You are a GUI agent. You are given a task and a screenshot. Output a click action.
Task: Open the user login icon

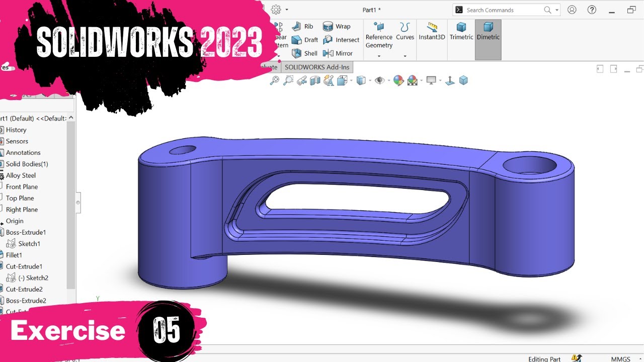click(x=572, y=10)
